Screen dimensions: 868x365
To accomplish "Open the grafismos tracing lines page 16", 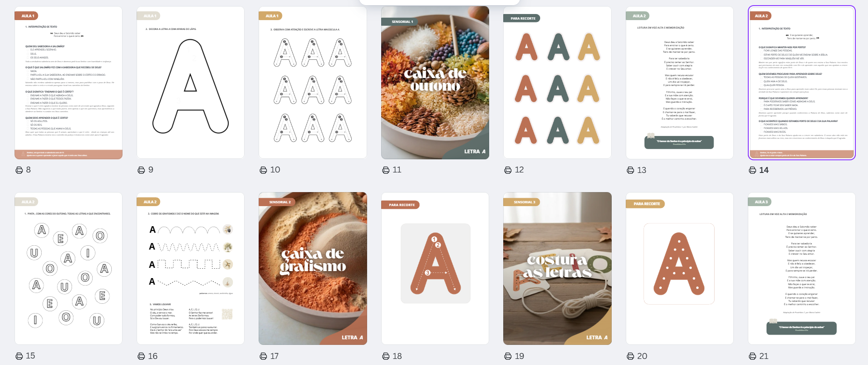I will pyautogui.click(x=190, y=269).
